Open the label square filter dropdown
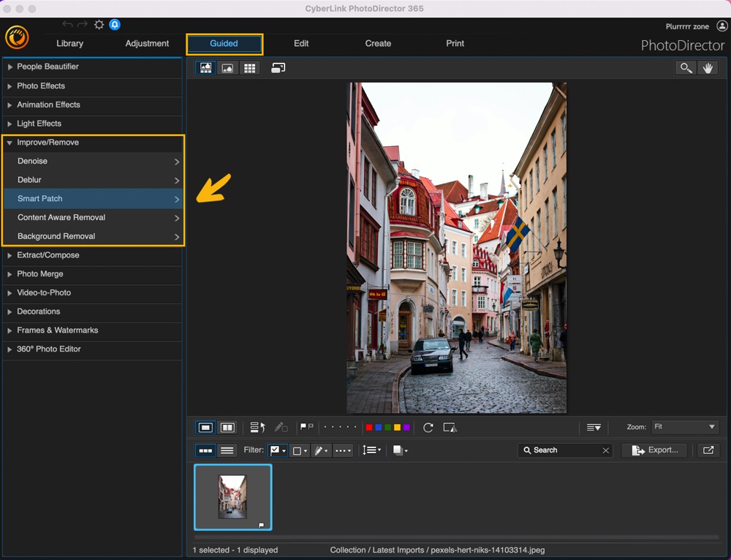 tap(299, 450)
